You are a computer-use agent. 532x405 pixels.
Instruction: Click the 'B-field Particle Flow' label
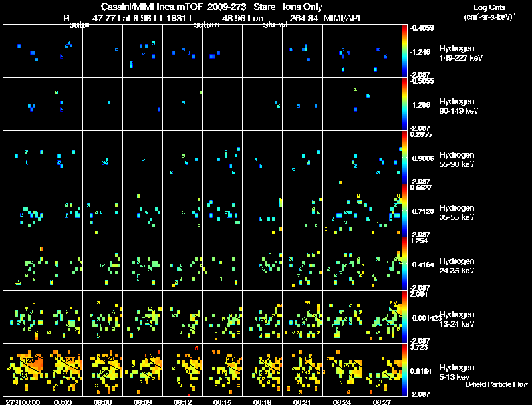[x=497, y=384]
